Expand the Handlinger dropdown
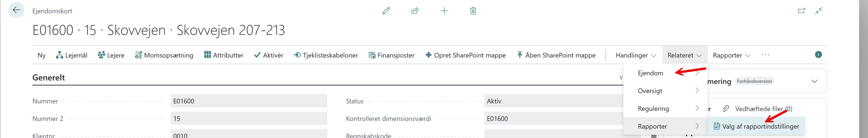The width and height of the screenshot is (868, 138). [x=636, y=55]
